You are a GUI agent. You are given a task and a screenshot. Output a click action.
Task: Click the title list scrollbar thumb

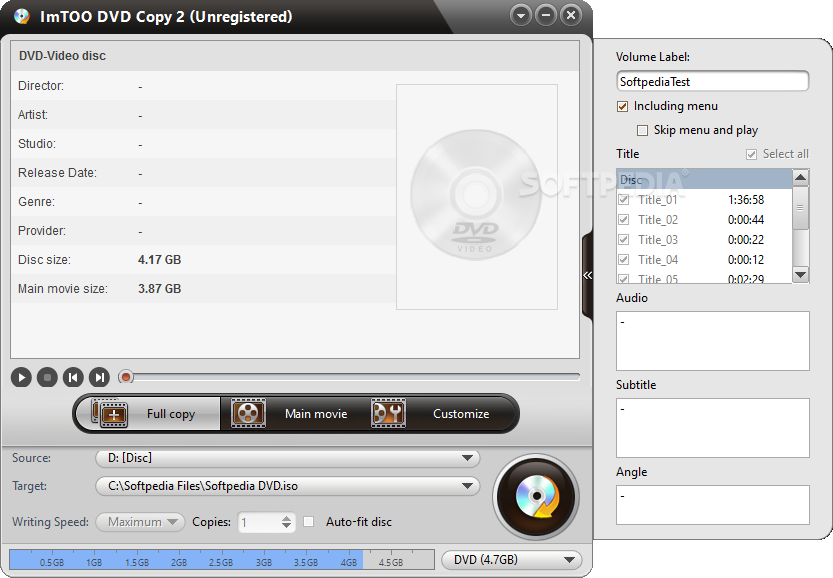pos(801,208)
